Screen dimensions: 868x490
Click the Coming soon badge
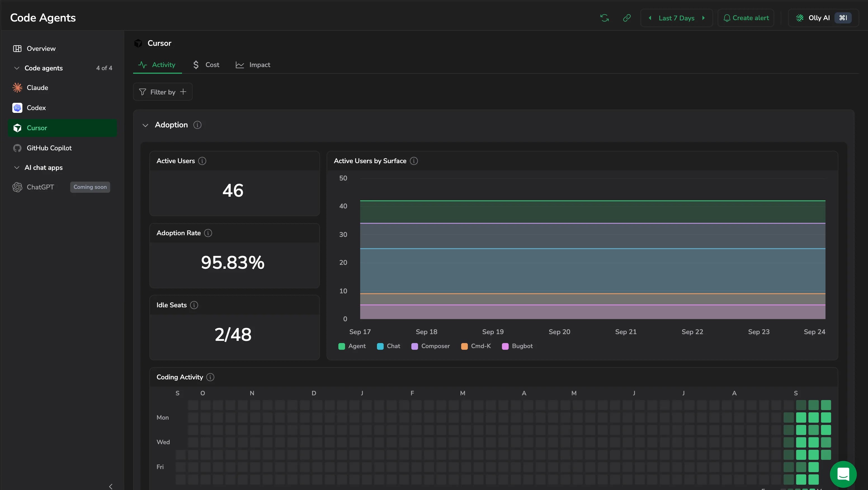coord(90,187)
